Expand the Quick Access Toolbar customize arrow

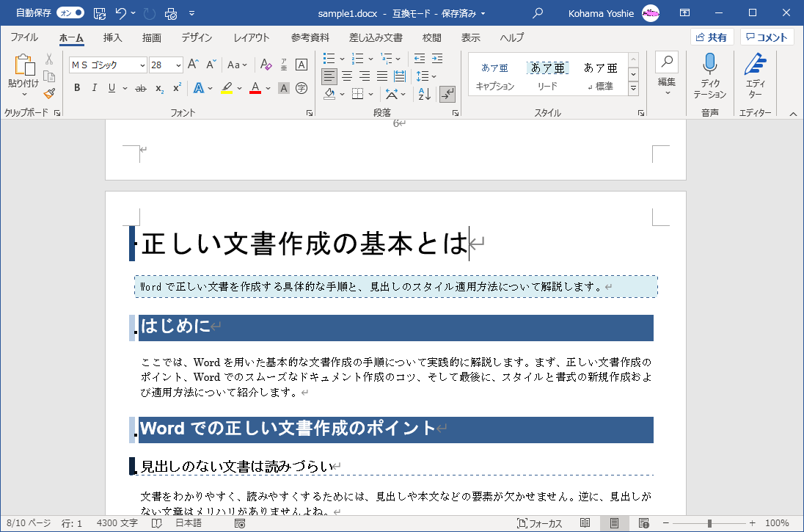pos(191,13)
